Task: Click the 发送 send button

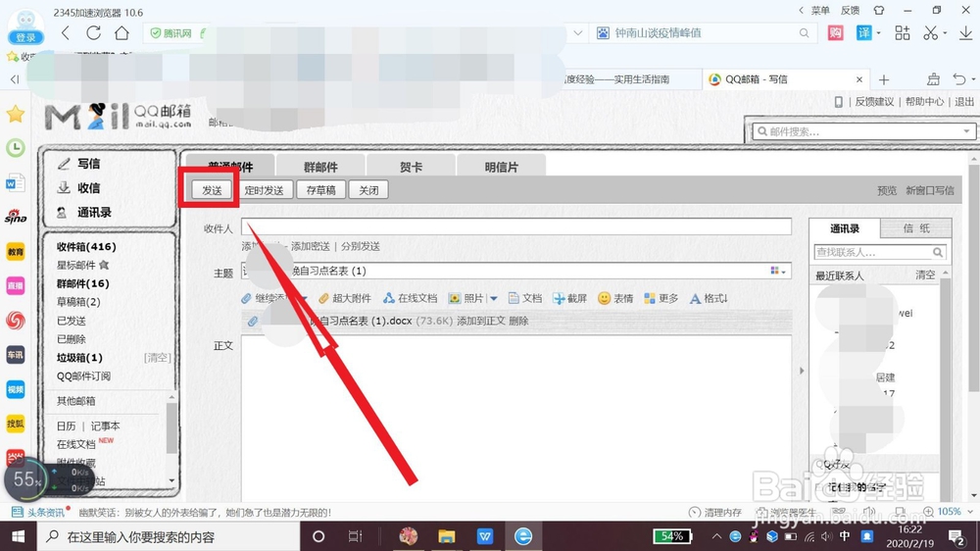Action: tap(212, 190)
